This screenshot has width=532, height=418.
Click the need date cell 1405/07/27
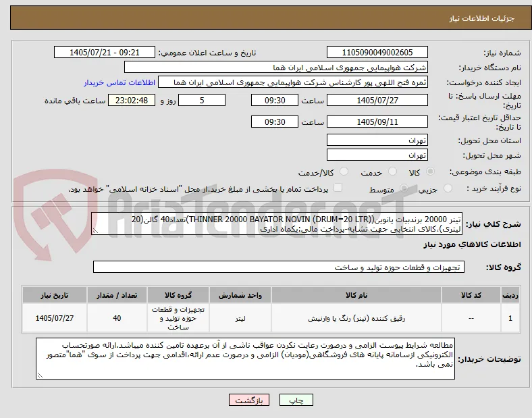point(55,318)
